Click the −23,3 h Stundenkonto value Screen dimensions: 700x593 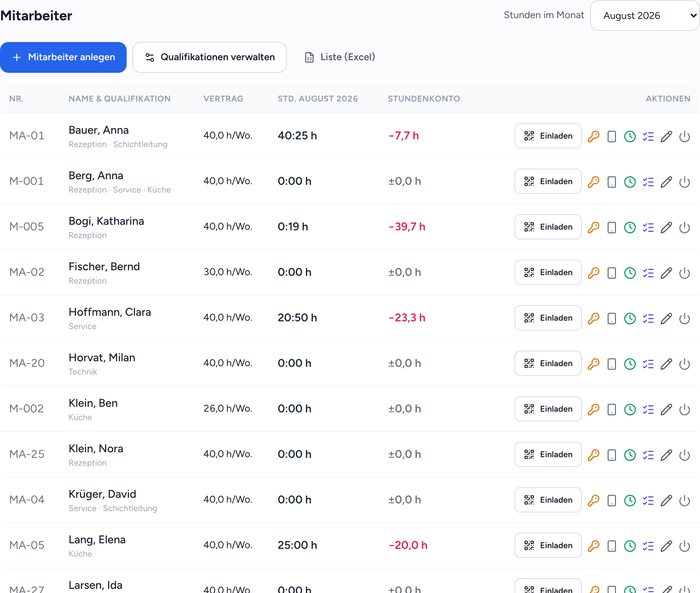click(x=407, y=318)
